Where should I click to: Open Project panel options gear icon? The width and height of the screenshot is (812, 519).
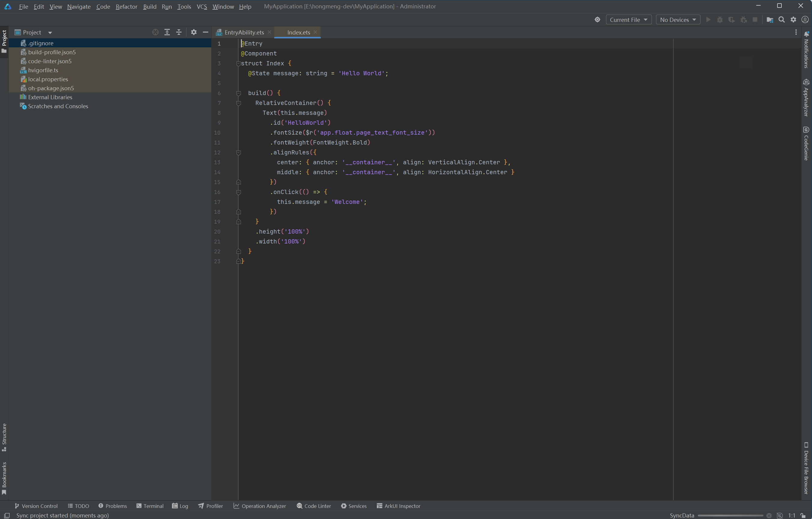tap(194, 32)
